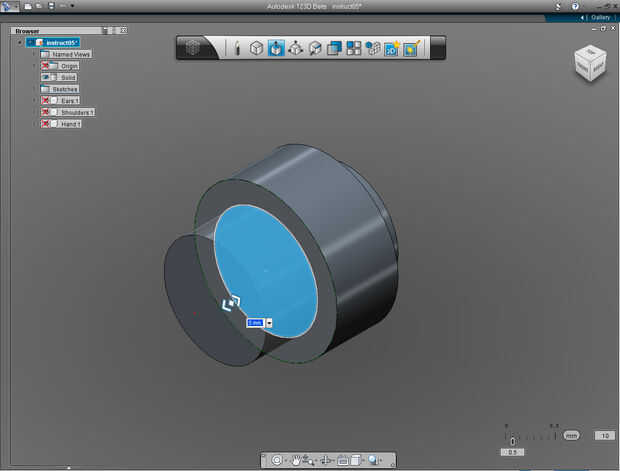Open the undo dropdown arrow in title bar
Viewport: 620px width, 471px height.
pyautogui.click(x=72, y=6)
